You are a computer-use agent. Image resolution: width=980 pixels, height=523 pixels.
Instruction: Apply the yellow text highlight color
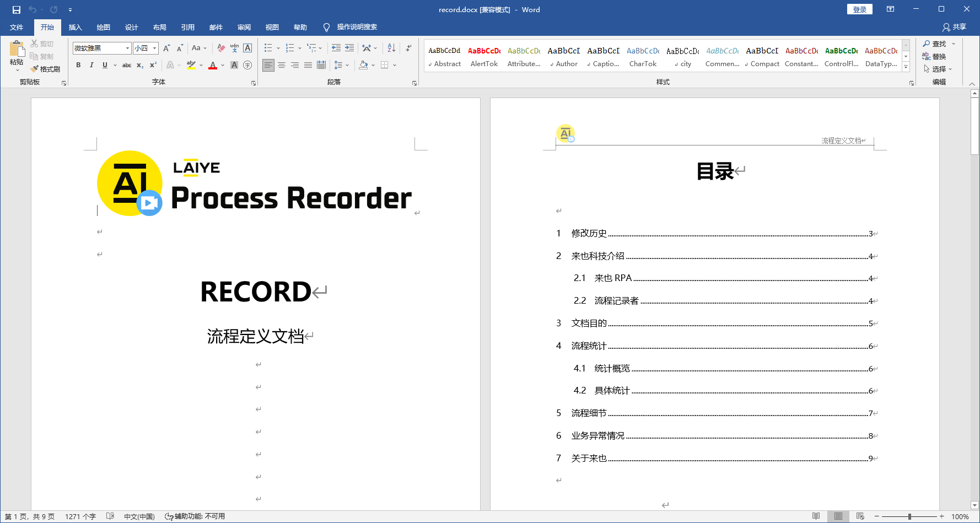tap(191, 65)
